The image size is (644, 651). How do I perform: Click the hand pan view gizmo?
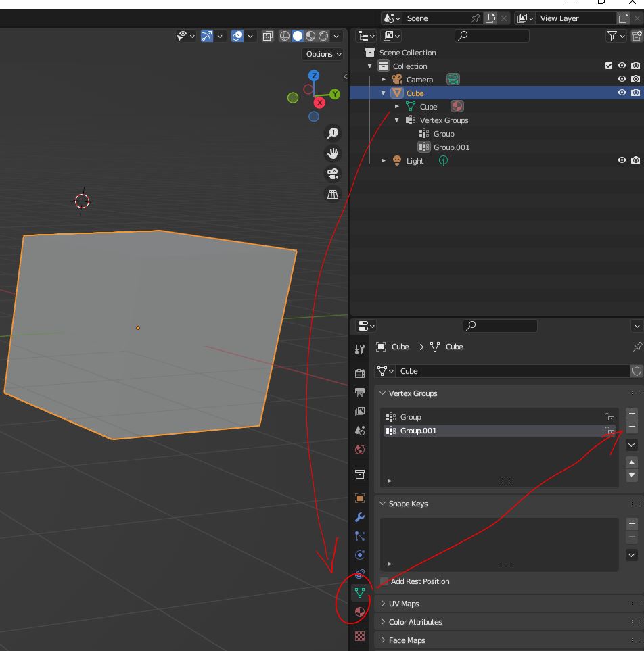pos(333,153)
